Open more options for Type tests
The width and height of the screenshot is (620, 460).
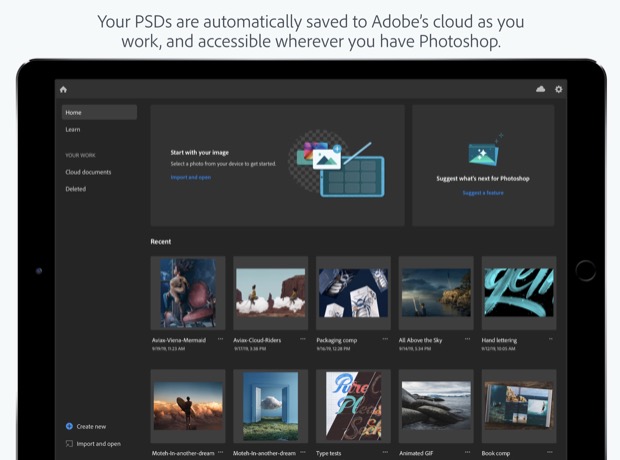(385, 452)
